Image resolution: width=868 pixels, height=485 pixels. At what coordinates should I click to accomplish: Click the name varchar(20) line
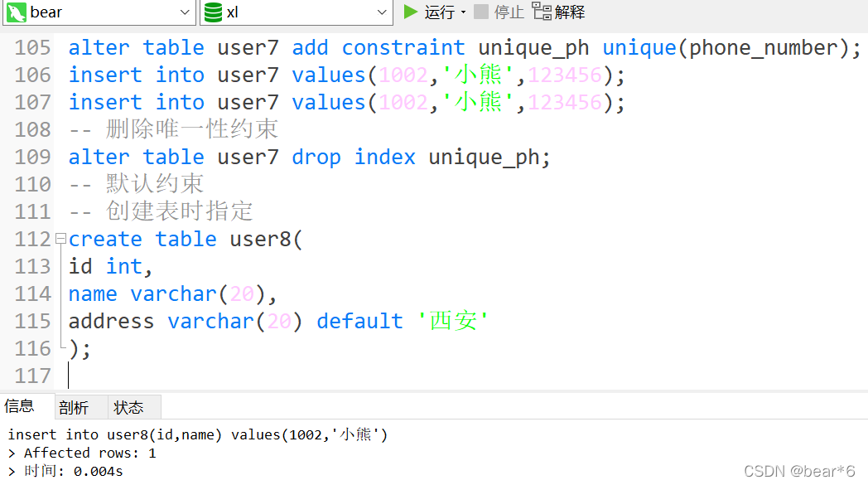[172, 293]
